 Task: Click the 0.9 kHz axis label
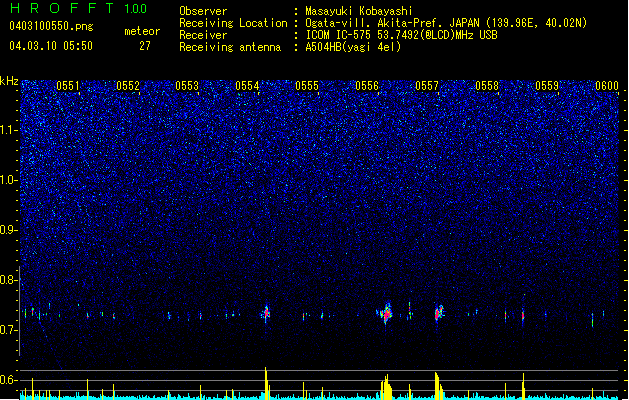click(x=9, y=230)
